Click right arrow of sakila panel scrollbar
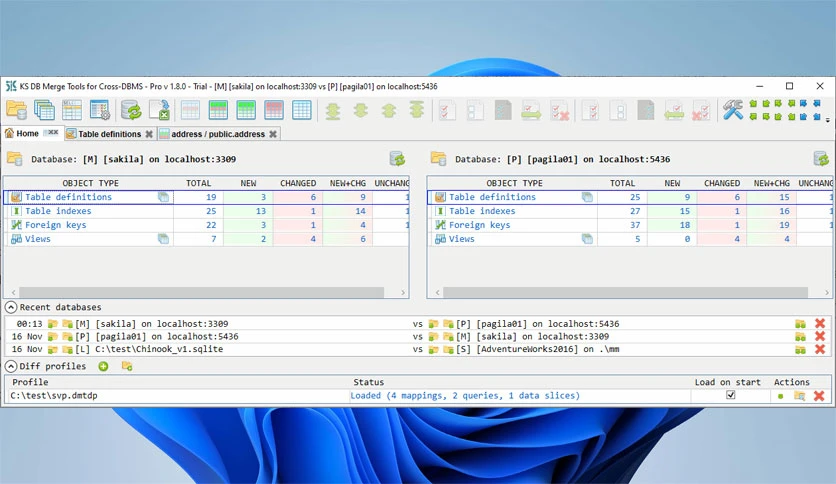This screenshot has width=836, height=484. point(403,292)
